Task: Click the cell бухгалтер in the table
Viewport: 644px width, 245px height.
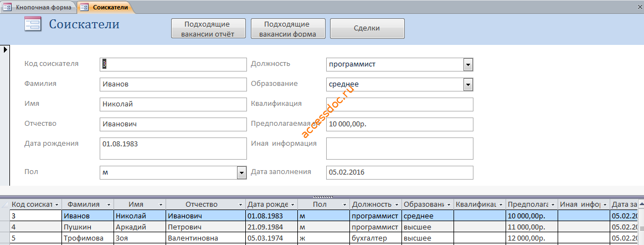Action: pyautogui.click(x=376, y=238)
